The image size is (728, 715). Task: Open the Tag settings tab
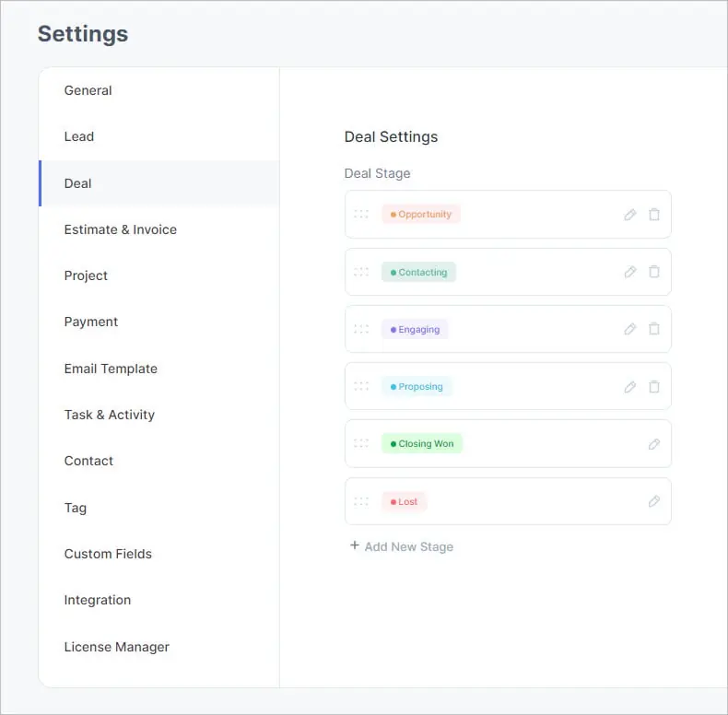click(159, 508)
